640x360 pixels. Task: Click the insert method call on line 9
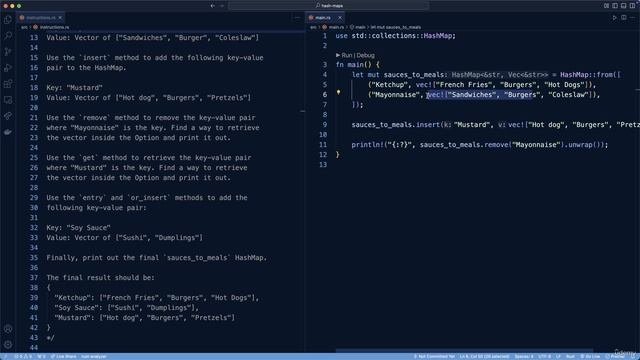tap(428, 125)
